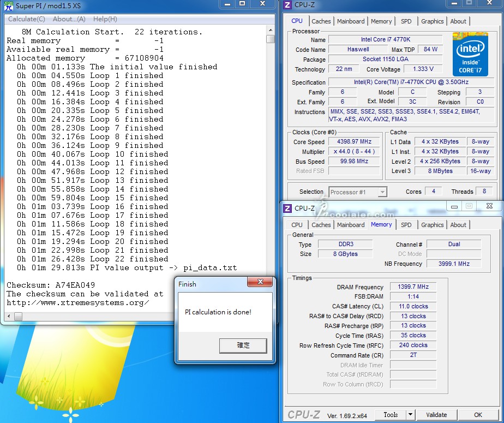This screenshot has width=504, height=423.
Task: Click the memory Type DDR3 value
Action: pos(345,244)
